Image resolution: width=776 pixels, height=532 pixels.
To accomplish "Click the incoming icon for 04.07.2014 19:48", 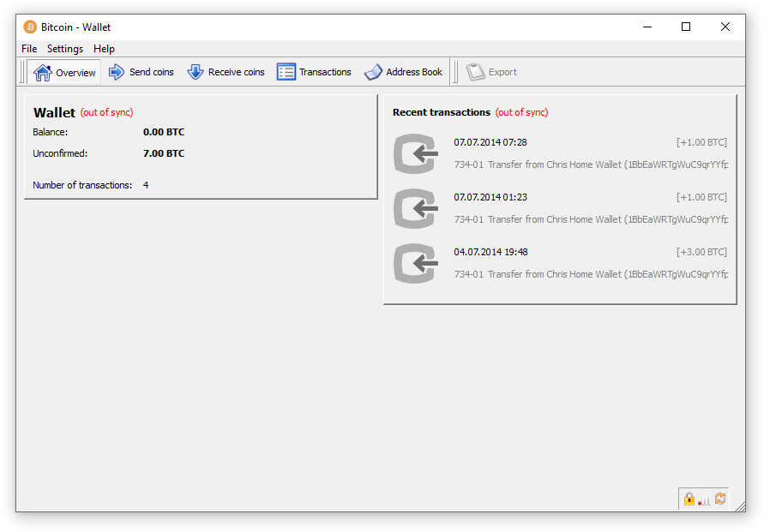I will pyautogui.click(x=416, y=264).
